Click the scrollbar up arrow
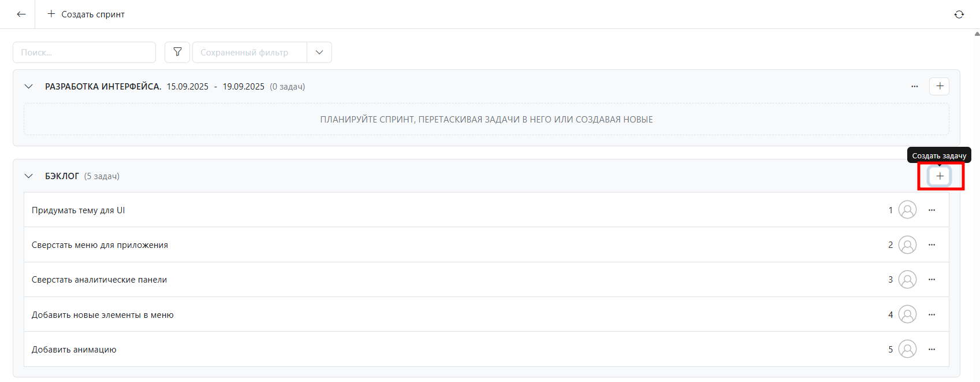 click(977, 34)
